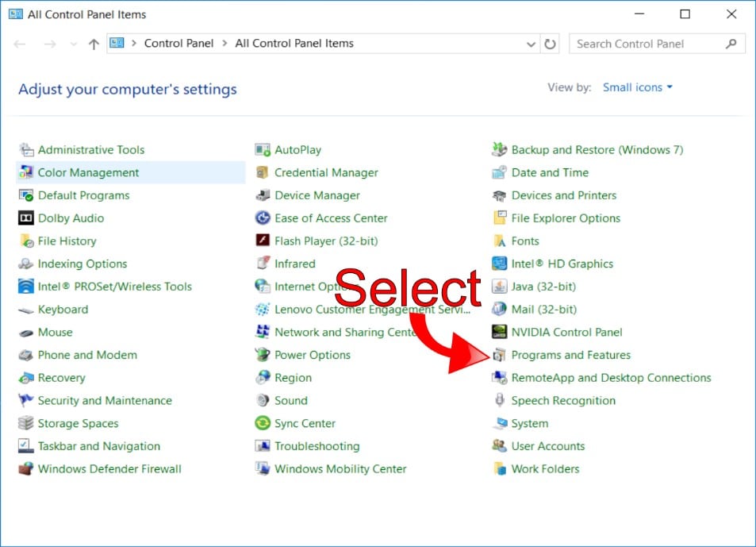This screenshot has height=547, width=756.
Task: Open the Device Manager link
Action: 317,195
